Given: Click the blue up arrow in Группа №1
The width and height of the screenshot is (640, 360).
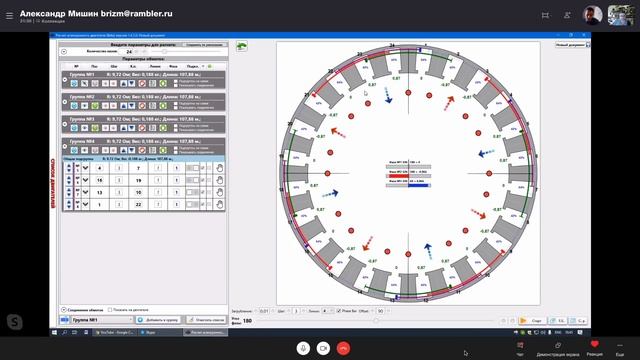Looking at the screenshot, I should (x=123, y=83).
